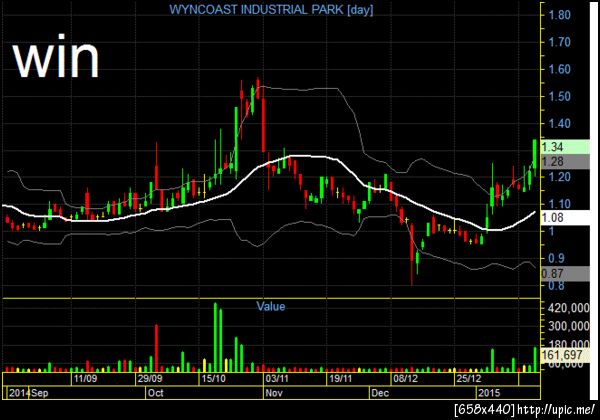Click the 1.40 price axis label
Screen dimensions: 600x420
pyautogui.click(x=559, y=124)
